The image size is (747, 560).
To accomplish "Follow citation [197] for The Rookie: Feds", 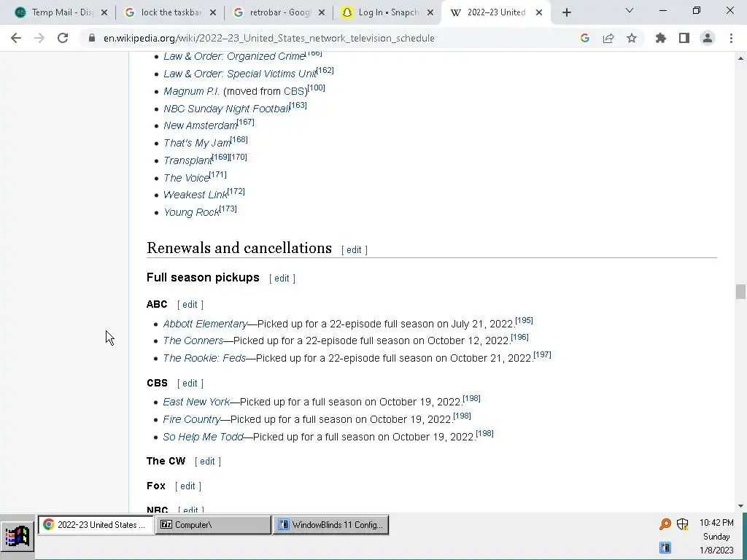I will point(542,355).
